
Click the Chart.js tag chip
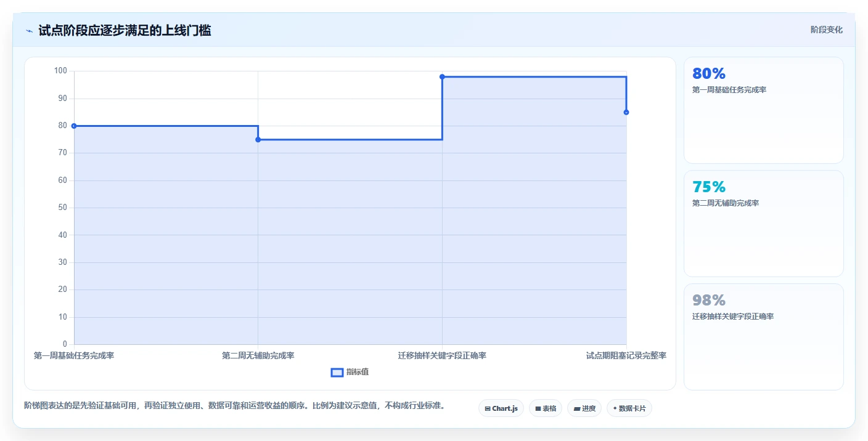501,408
